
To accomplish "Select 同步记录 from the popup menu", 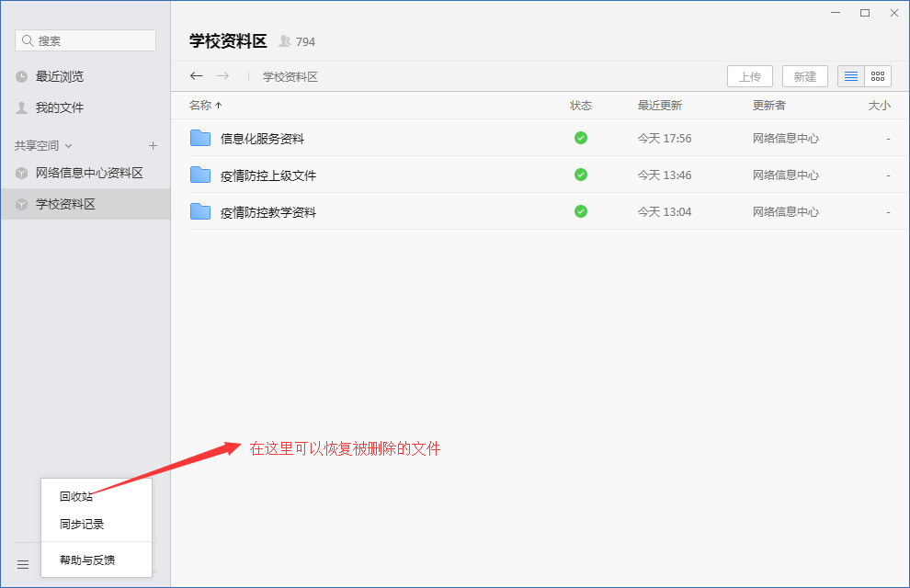I will coord(82,525).
